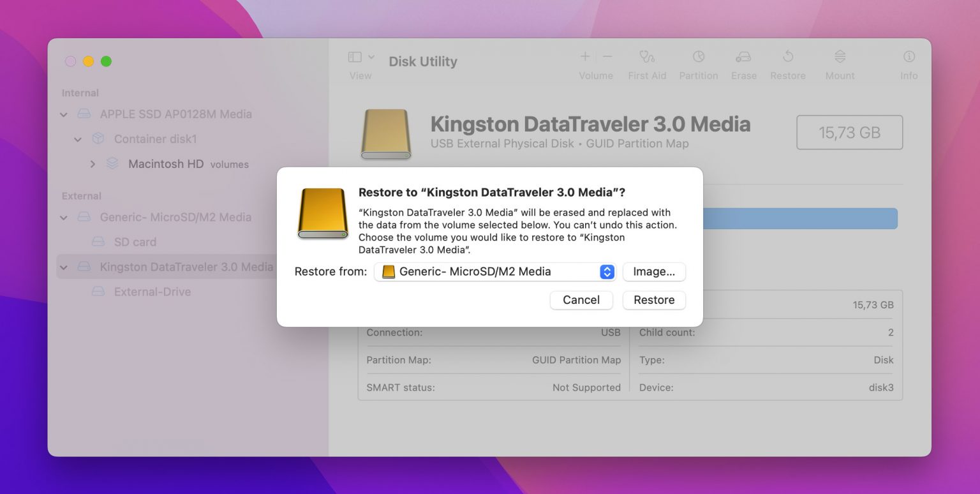This screenshot has height=494, width=980.
Task: Collapse the APPLE SSD AP0128M Media entry
Action: coord(63,114)
